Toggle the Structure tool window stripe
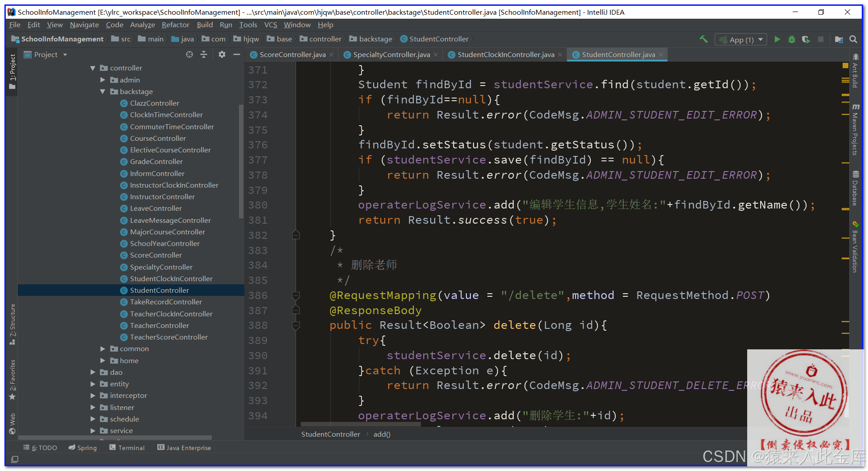This screenshot has width=868, height=471. click(12, 324)
